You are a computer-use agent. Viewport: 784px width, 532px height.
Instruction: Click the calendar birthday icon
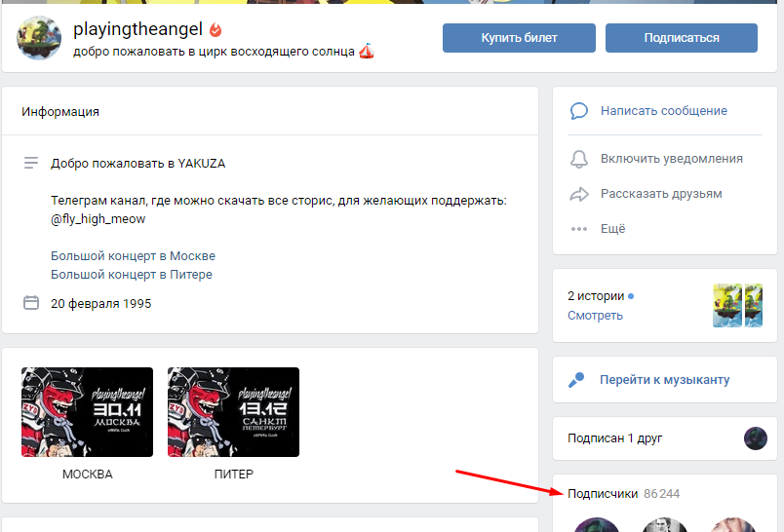pyautogui.click(x=31, y=303)
